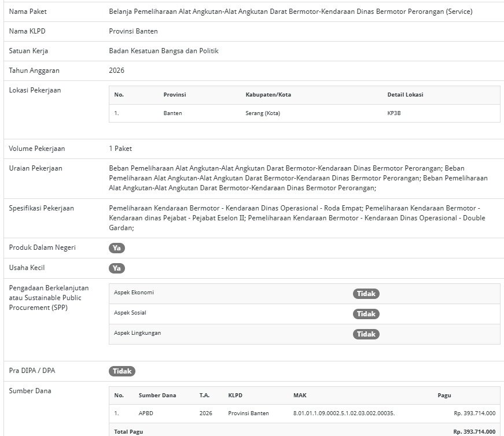Click the Ya badge for Produk Dalam Negeri
This screenshot has width=504, height=436.
(116, 248)
